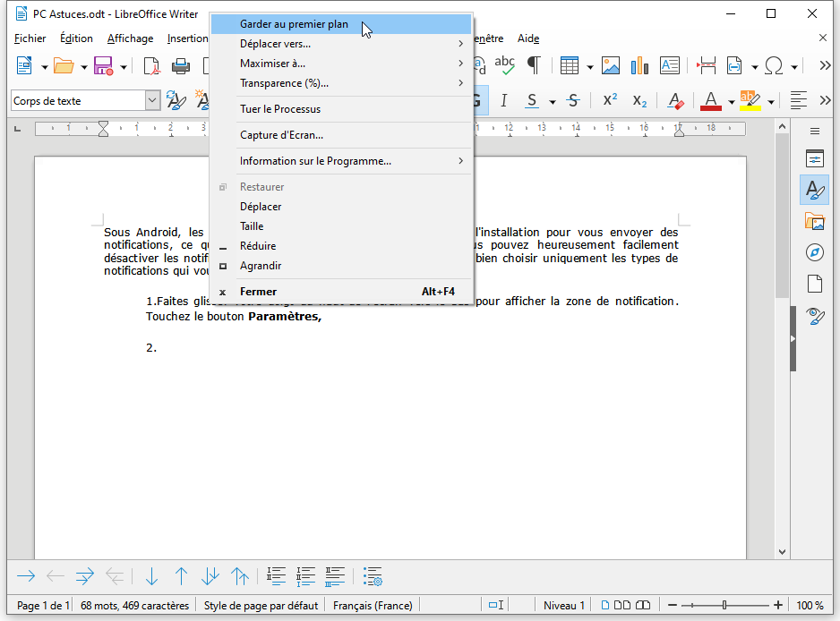Viewport: 840px width, 621px height.
Task: Click Style de page par défaut in status bar
Action: pyautogui.click(x=260, y=605)
